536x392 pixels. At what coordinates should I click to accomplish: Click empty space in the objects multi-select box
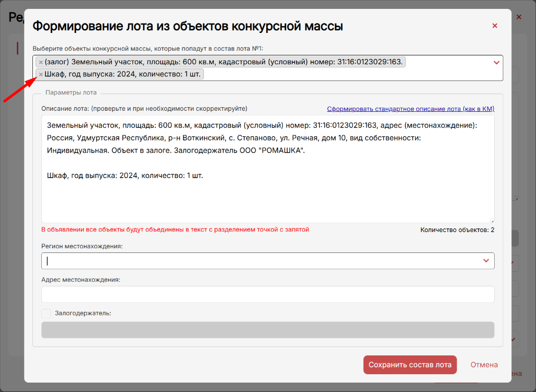point(350,74)
